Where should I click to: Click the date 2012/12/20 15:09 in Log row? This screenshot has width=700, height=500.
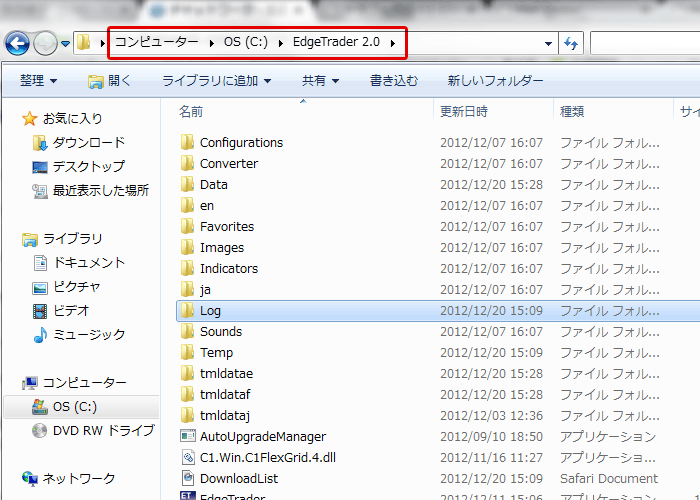tap(492, 311)
